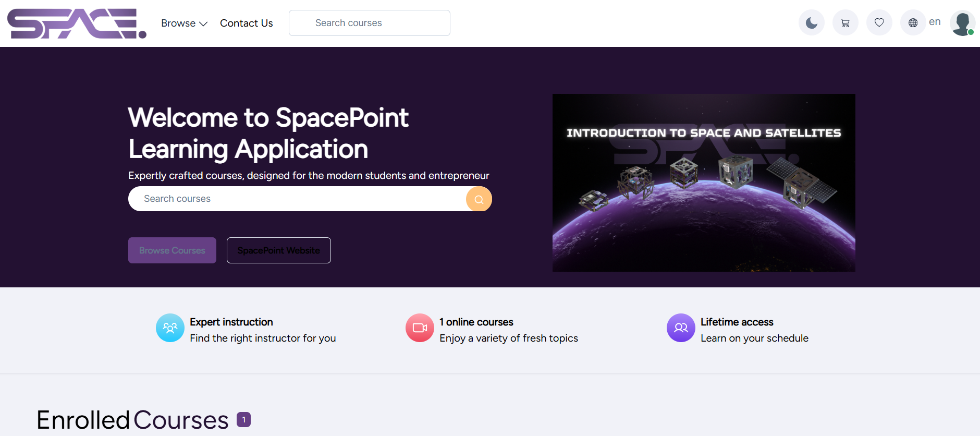The image size is (980, 436).
Task: Click the hero Search courses input
Action: [x=297, y=199]
